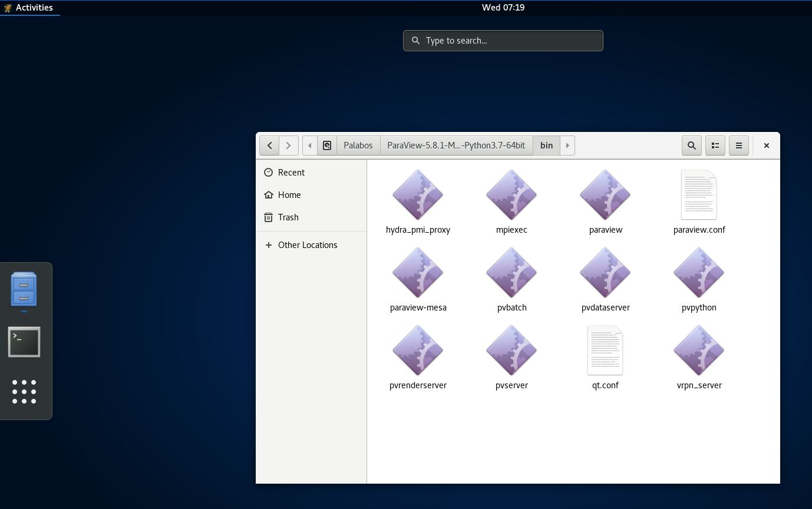This screenshot has width=812, height=509.
Task: Open the paraview executable icon
Action: 605,195
